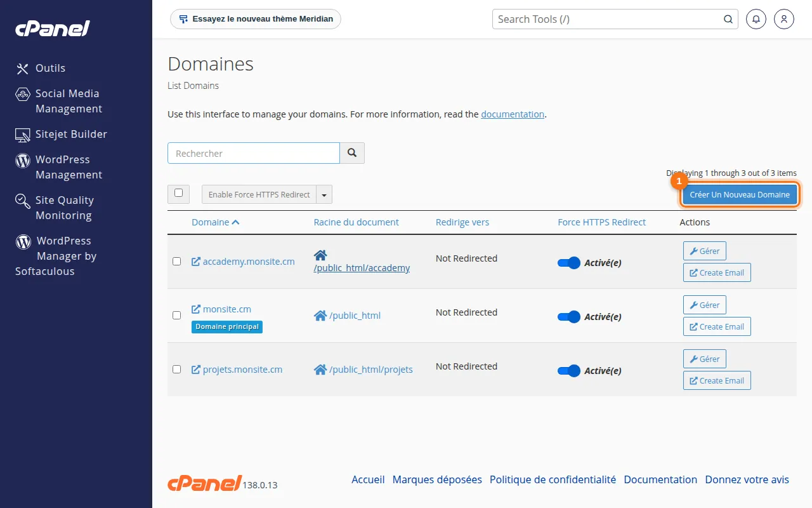
Task: Sort by Racine du document column
Action: point(357,222)
